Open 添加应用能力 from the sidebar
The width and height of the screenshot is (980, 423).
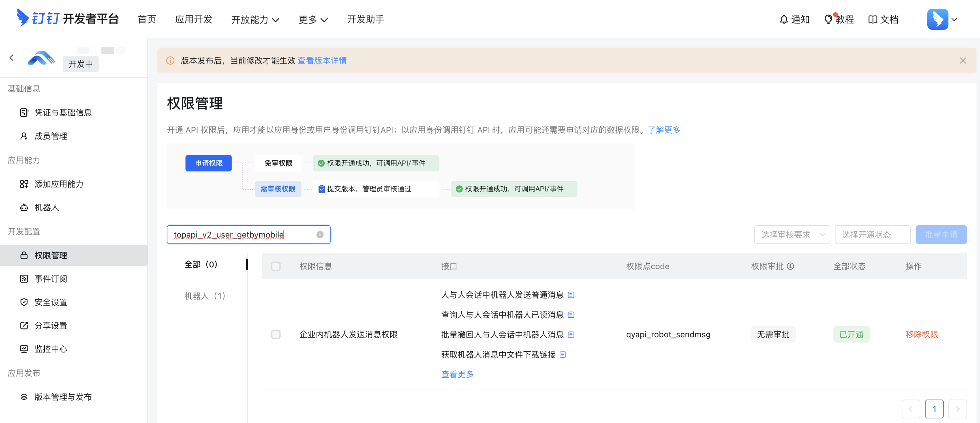pos(24,184)
